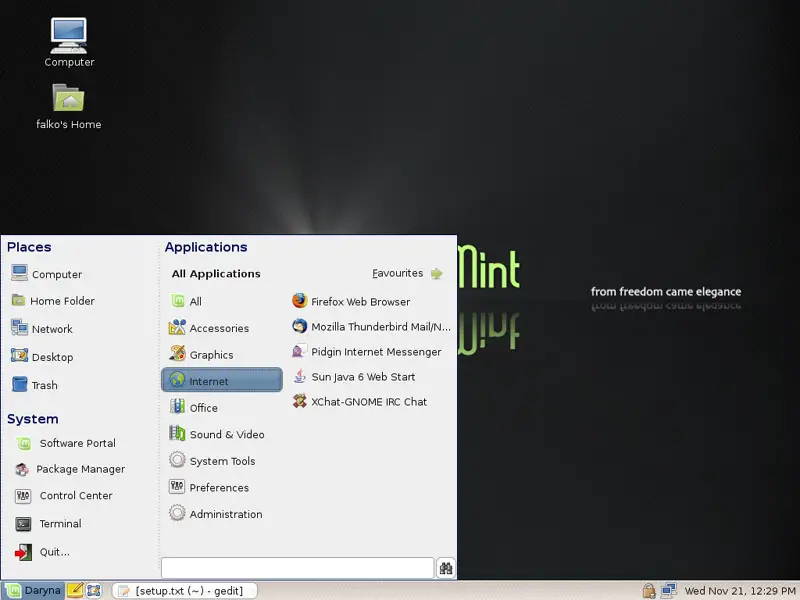Viewport: 800px width, 600px height.
Task: Click the Trash bin icon in Places
Action: tap(19, 384)
